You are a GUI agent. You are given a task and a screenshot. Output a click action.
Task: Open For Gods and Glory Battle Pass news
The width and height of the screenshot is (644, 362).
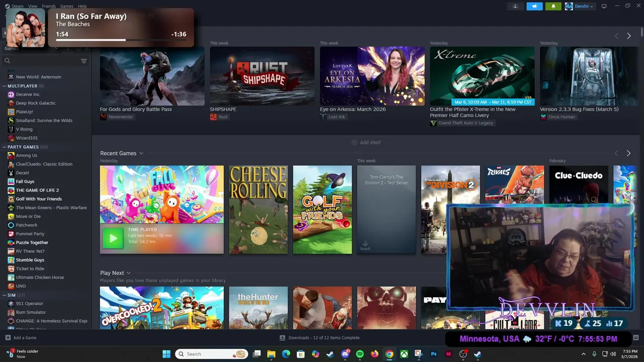pyautogui.click(x=152, y=76)
